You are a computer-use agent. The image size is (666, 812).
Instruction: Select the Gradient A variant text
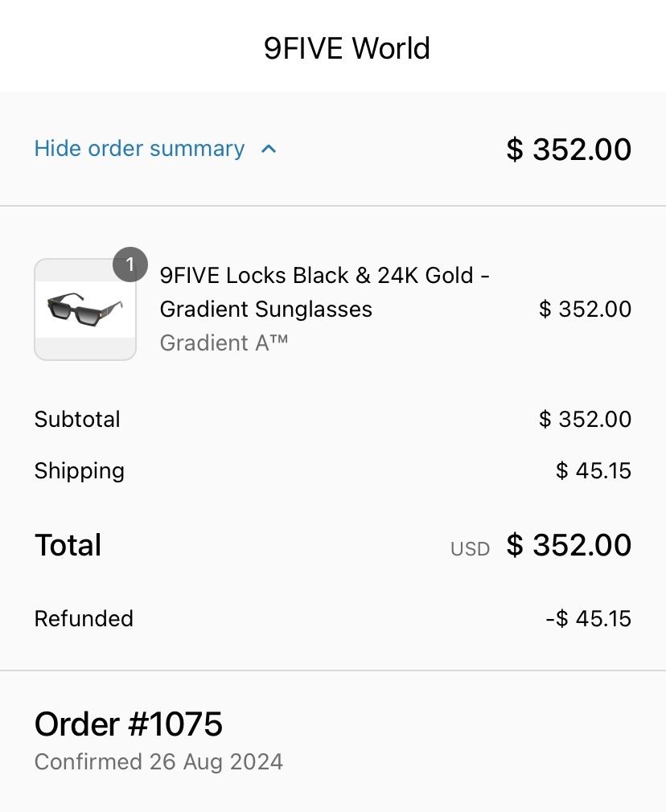coord(224,342)
